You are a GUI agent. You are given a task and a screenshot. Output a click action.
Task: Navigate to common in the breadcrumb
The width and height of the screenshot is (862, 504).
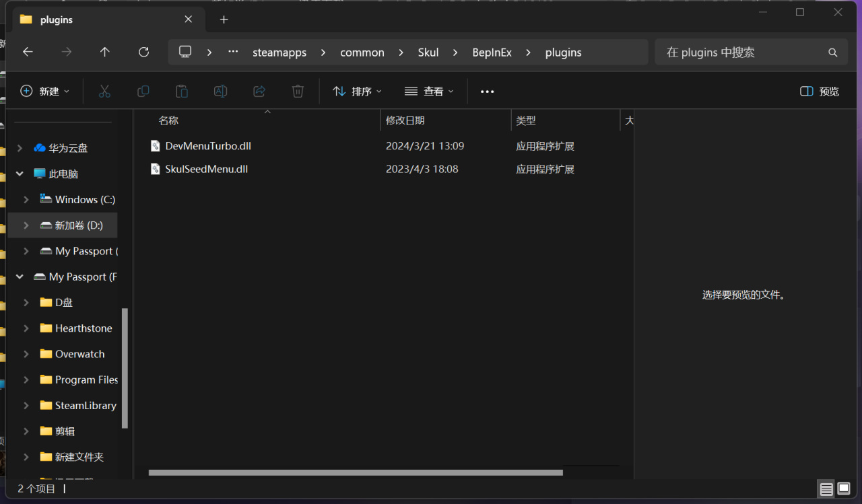(362, 52)
